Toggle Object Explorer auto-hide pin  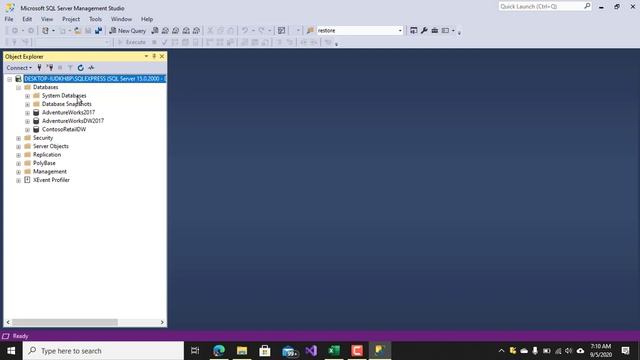(x=154, y=56)
